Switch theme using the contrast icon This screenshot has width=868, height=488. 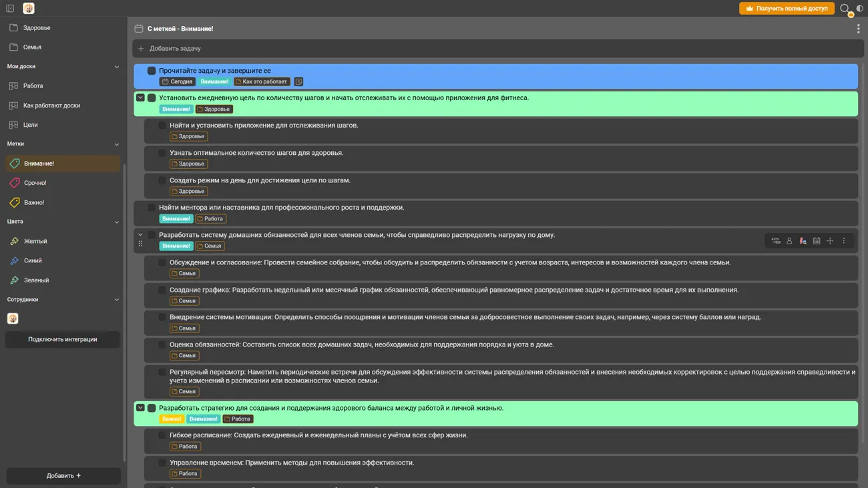[x=859, y=9]
